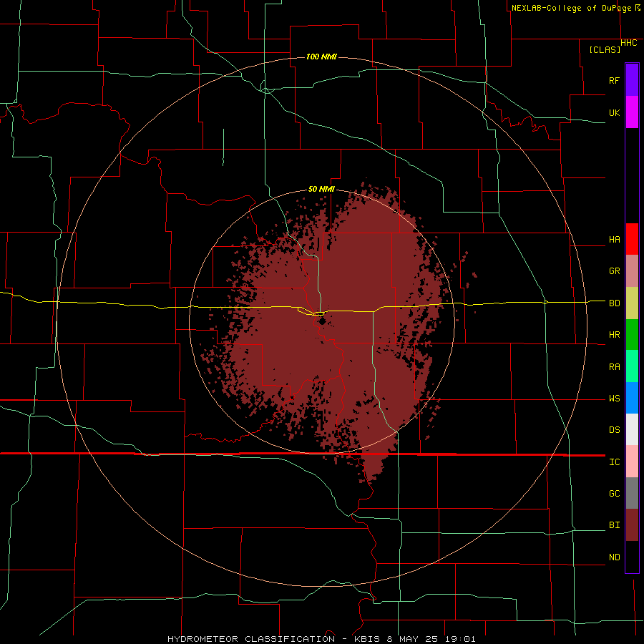The image size is (644, 644).
Task: Click the HHC product label
Action: [628, 43]
